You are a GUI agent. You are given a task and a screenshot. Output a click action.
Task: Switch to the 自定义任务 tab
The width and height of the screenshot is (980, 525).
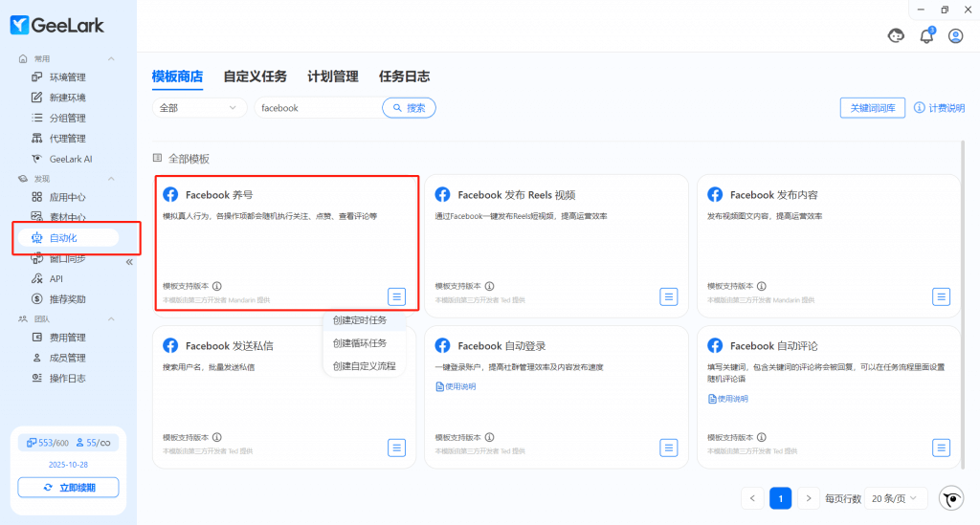tap(255, 77)
